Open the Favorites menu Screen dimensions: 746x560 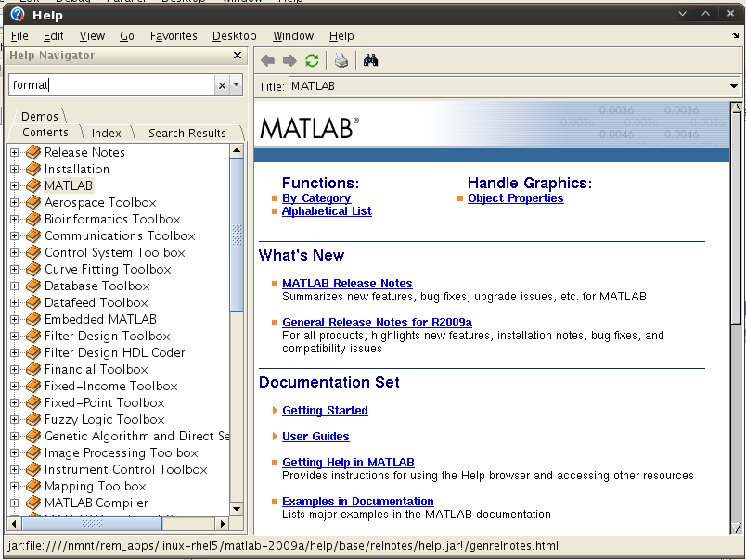coord(174,36)
